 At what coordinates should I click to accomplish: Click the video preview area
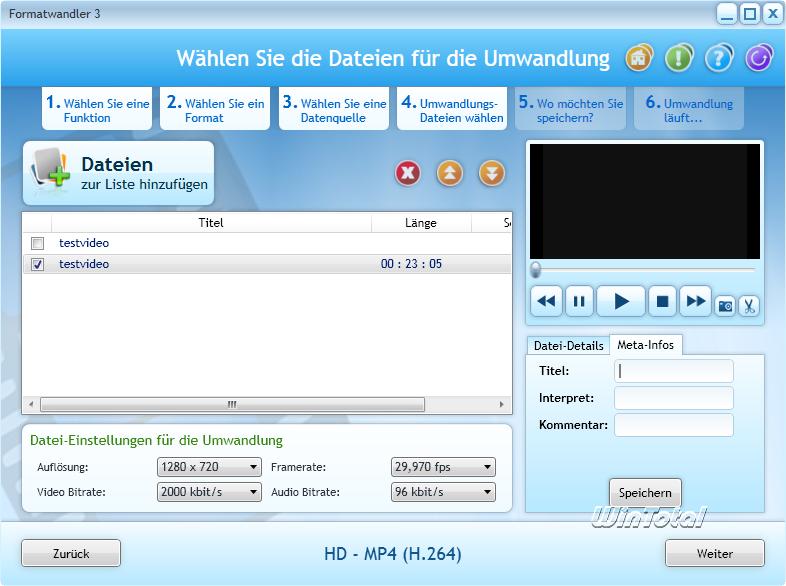point(645,202)
